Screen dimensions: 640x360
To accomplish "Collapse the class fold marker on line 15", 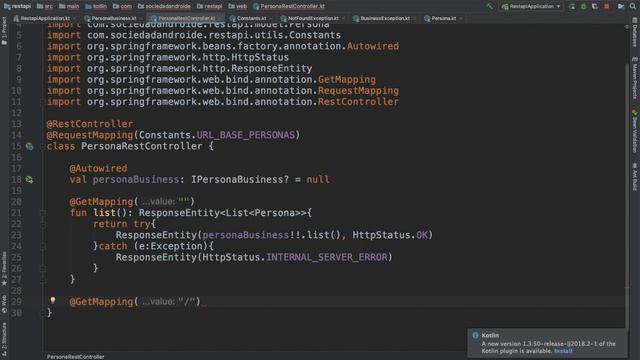I will click(42, 146).
